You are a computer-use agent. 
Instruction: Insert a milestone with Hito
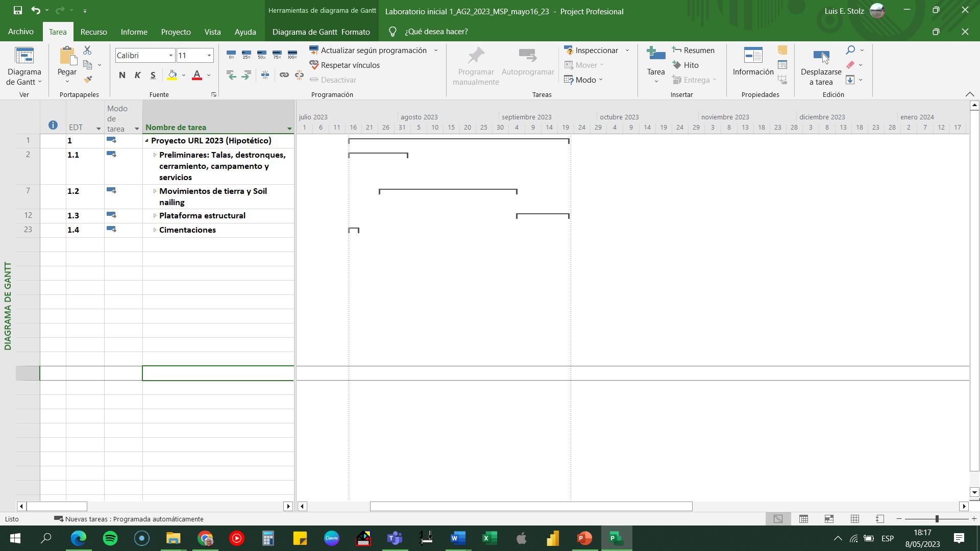[685, 65]
